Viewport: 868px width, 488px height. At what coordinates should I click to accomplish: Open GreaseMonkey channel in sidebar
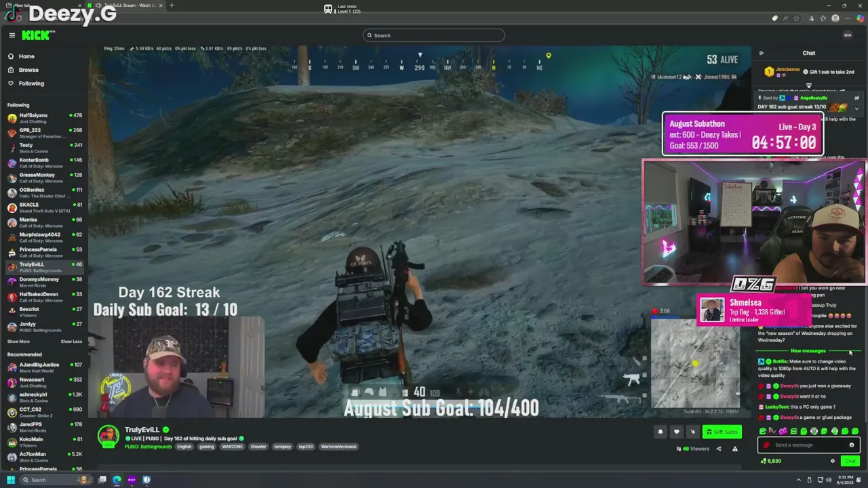point(45,178)
